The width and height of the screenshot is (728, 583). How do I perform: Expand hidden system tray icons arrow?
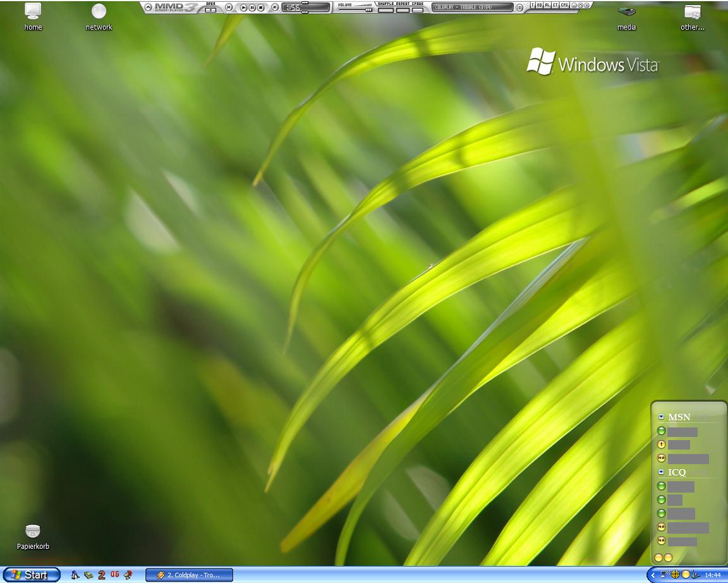coord(653,575)
